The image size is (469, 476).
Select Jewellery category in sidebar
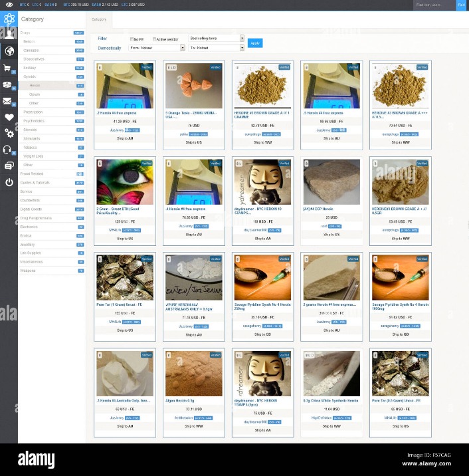pyautogui.click(x=52, y=245)
